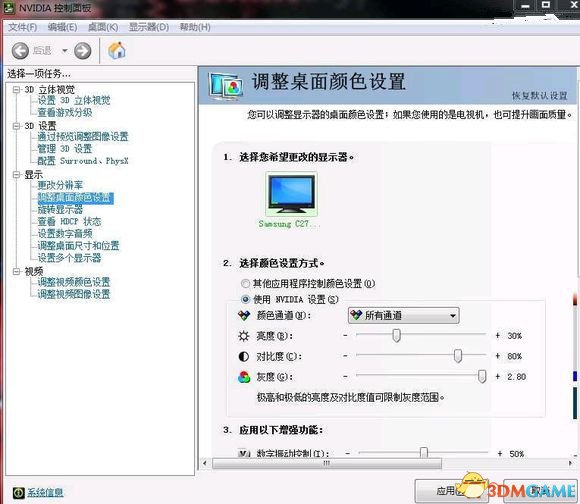Open 设置数字音频 task
Screen dimensions: 580x504
coord(65,233)
